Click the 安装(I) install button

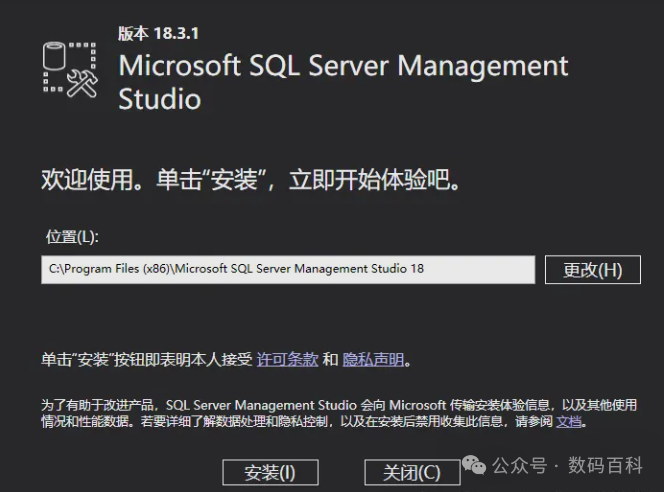270,472
